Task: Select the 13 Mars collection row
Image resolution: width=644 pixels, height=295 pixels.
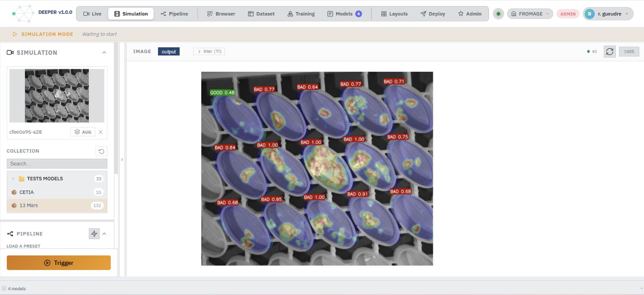Action: click(x=57, y=206)
